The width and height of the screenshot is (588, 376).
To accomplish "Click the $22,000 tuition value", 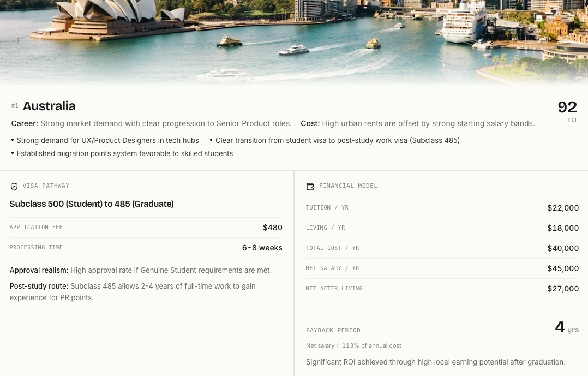I will [563, 208].
